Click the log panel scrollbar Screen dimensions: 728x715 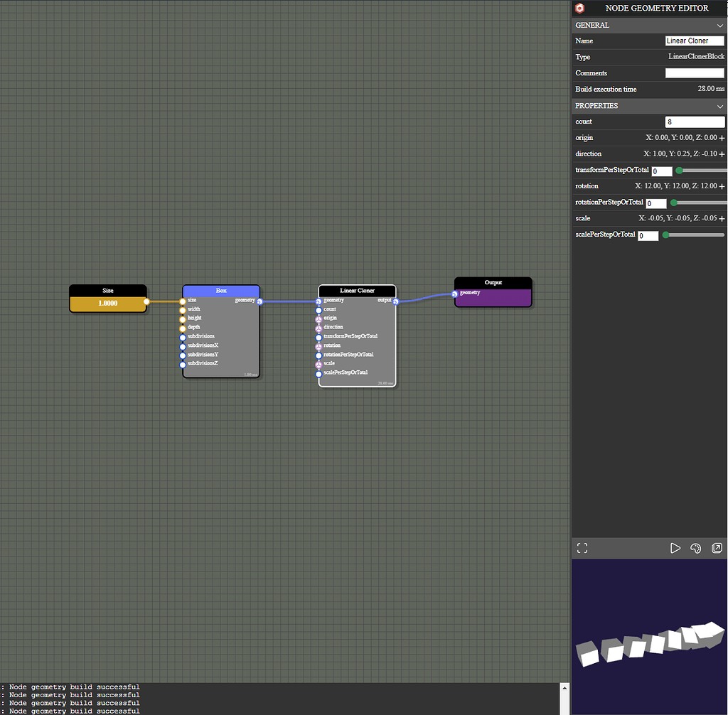pos(565,697)
